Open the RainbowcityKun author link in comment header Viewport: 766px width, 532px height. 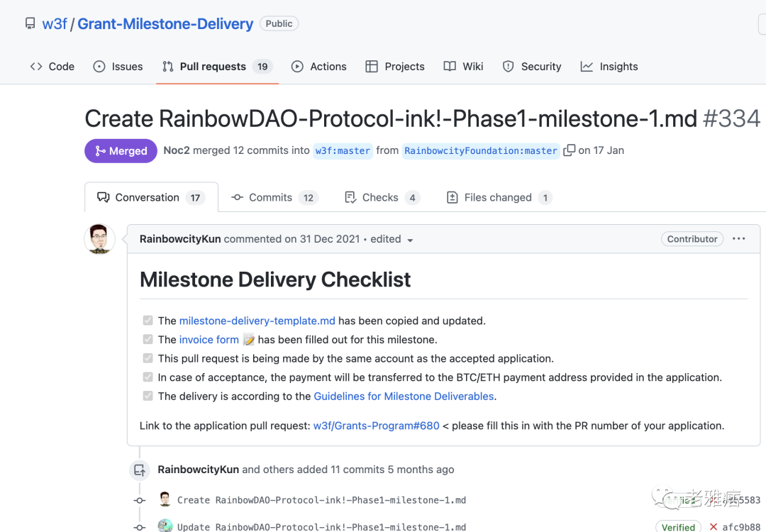point(180,239)
